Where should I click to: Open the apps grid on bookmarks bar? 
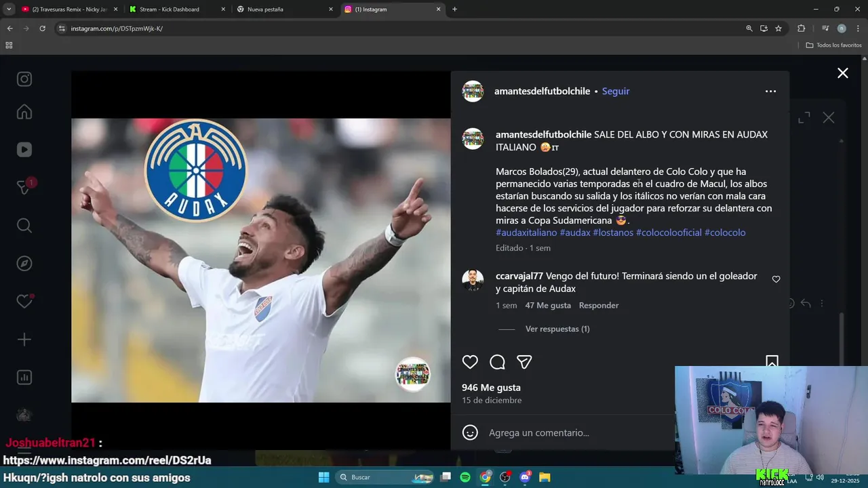click(x=9, y=45)
